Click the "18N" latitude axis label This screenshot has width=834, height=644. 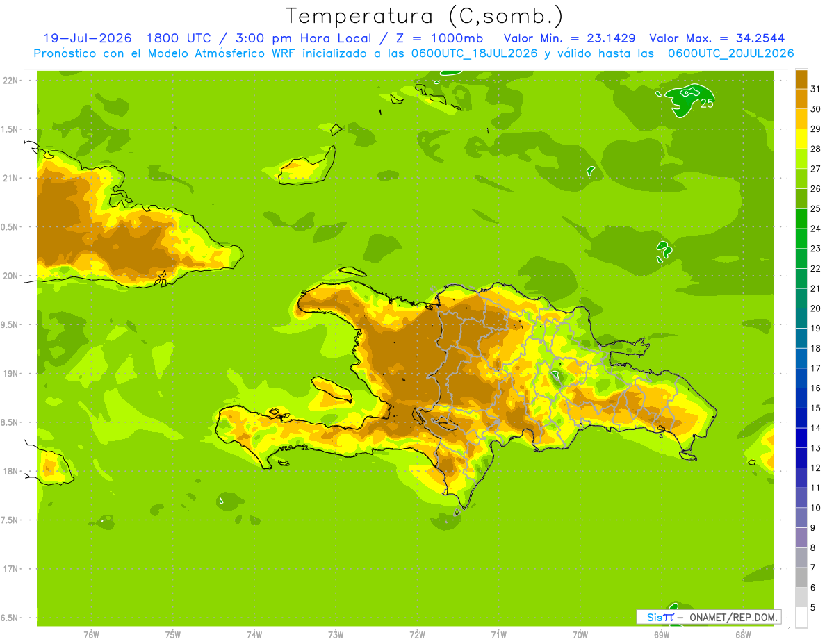pos(10,471)
